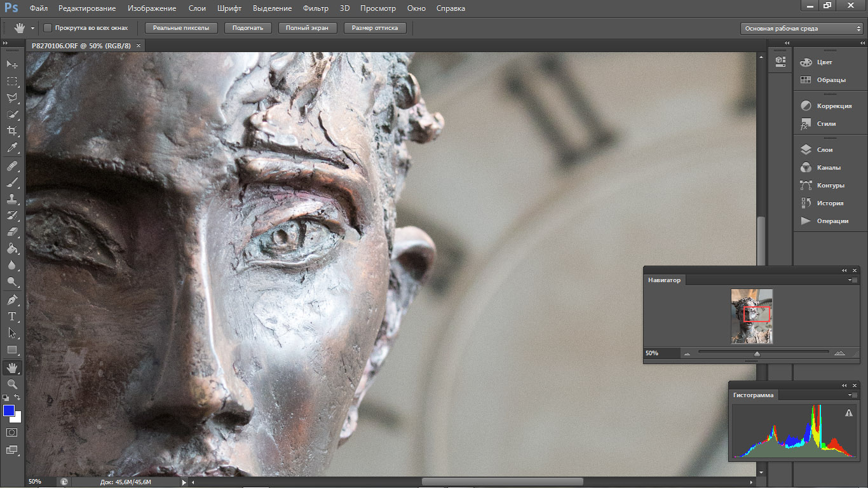Open the Основная рабочая среда workspace dropdown
The height and width of the screenshot is (488, 868).
coord(803,29)
